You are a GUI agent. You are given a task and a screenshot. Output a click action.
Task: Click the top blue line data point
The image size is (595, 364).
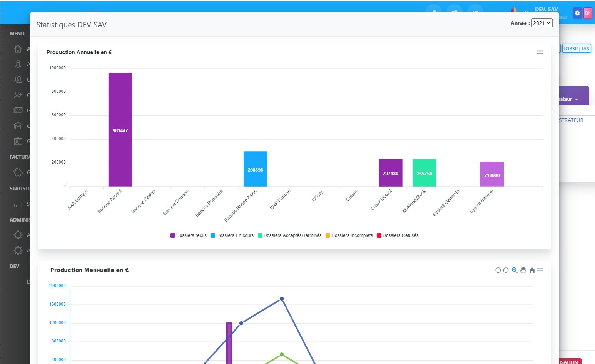point(282,299)
